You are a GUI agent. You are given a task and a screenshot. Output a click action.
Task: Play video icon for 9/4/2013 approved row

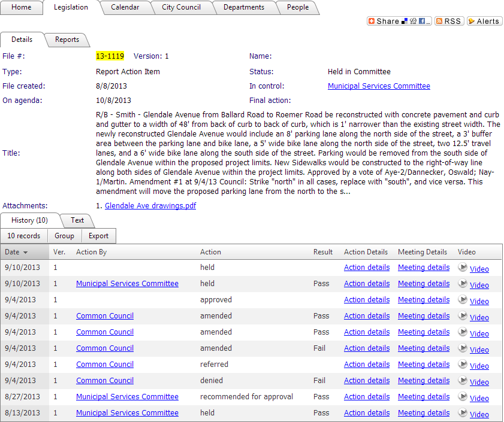463,300
